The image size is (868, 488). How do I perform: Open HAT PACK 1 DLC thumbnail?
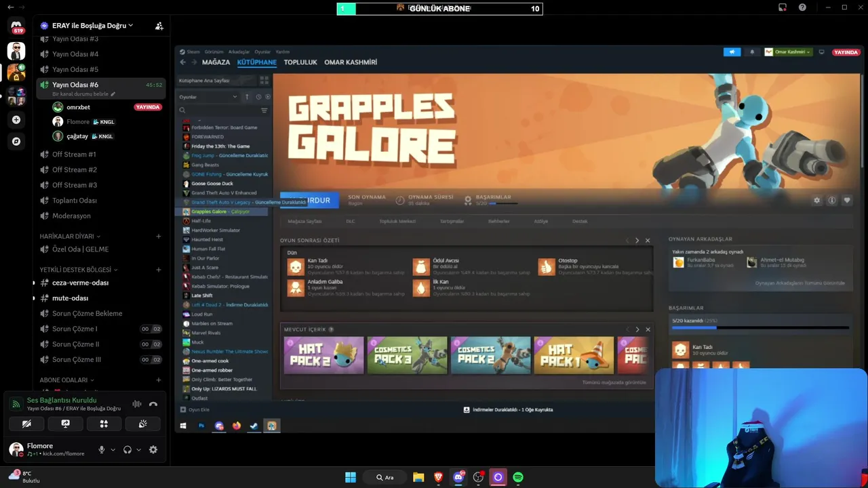[x=574, y=355]
